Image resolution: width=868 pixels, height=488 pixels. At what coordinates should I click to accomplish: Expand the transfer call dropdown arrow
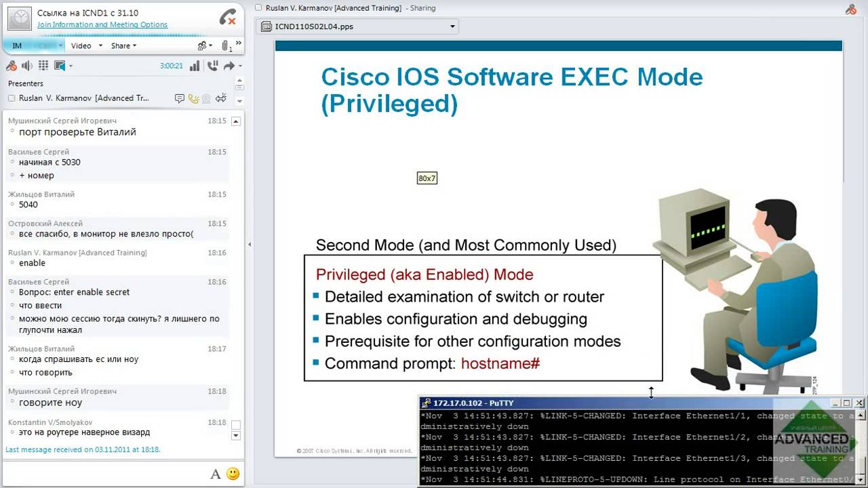coord(240,66)
